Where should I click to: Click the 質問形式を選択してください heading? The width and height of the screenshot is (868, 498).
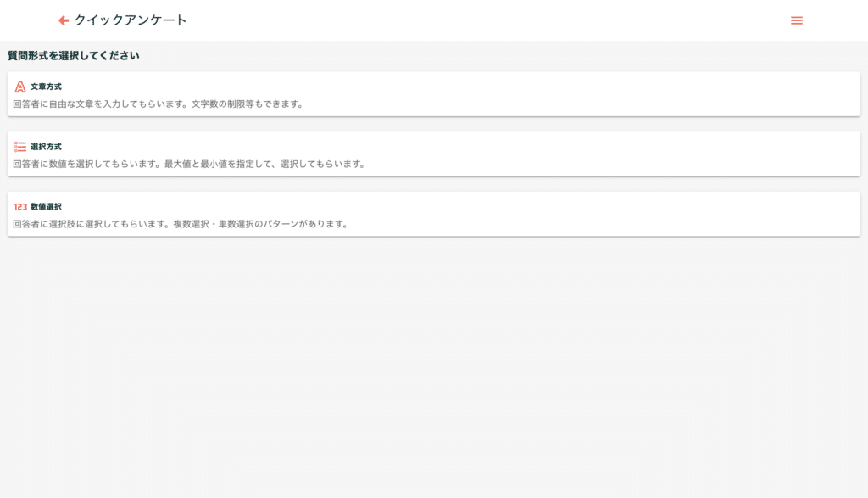[x=74, y=55]
